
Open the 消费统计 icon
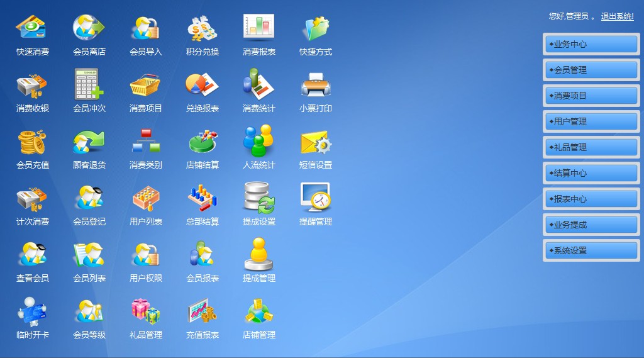[258, 84]
